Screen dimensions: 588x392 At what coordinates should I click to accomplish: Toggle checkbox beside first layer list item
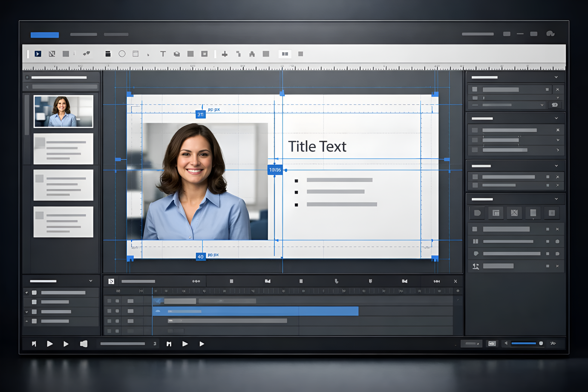(x=34, y=292)
